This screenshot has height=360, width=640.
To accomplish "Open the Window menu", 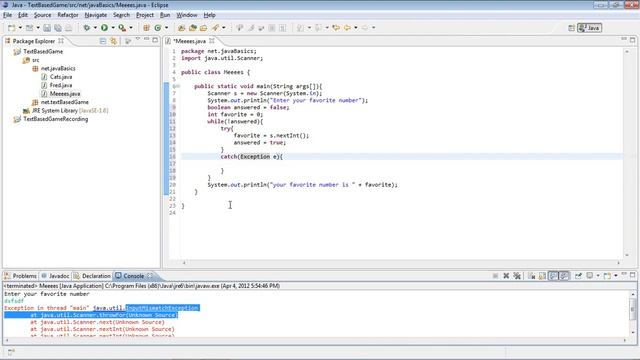I will click(187, 15).
